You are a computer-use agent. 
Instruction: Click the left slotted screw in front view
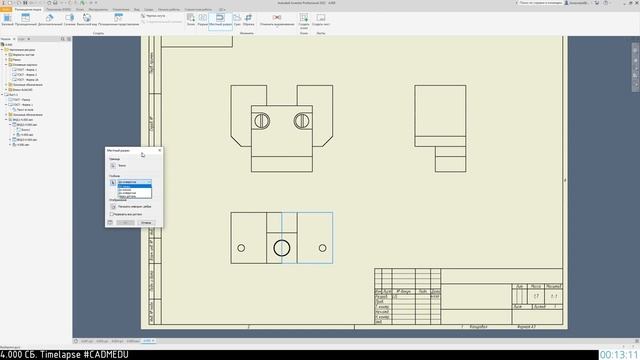click(262, 121)
